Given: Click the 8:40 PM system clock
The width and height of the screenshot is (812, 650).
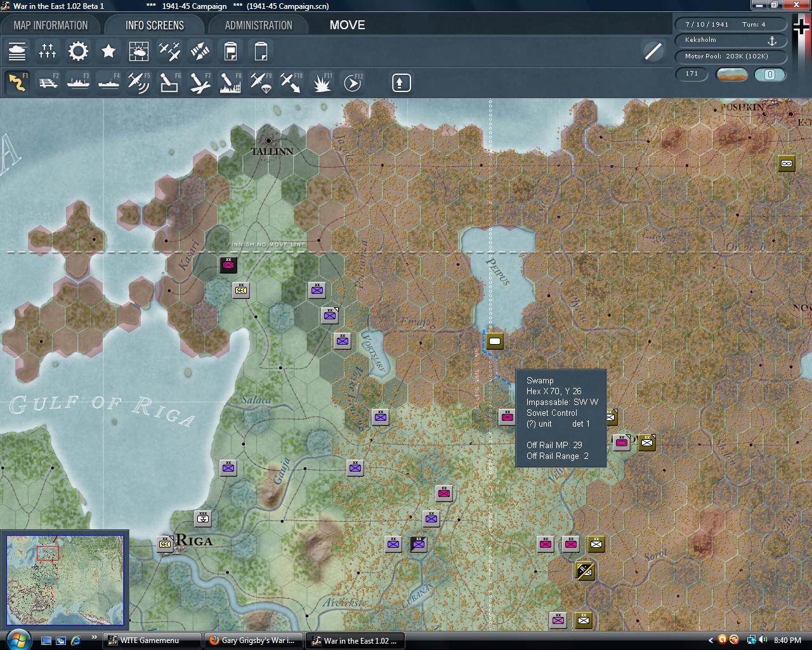Looking at the screenshot, I should (788, 640).
